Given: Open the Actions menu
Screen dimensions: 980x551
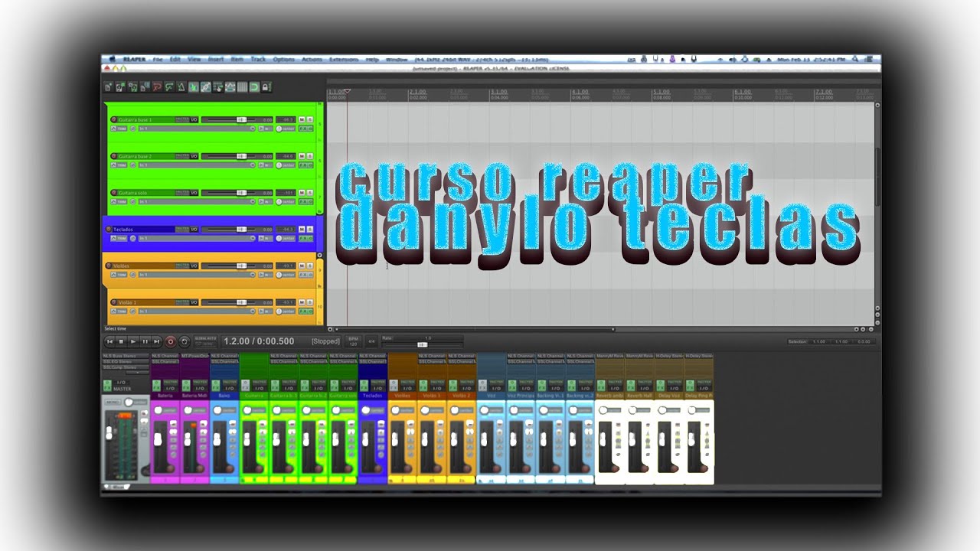Looking at the screenshot, I should 312,59.
